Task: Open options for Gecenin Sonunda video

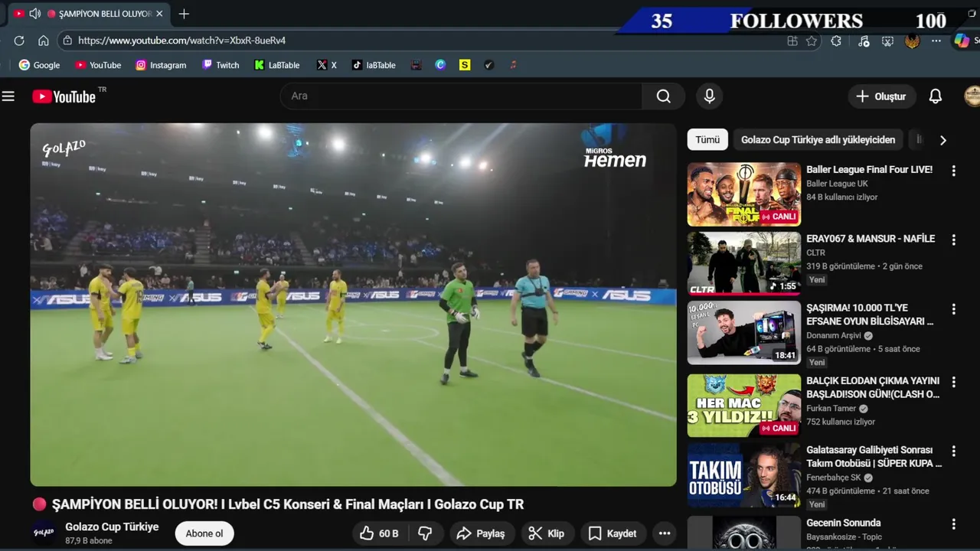Action: point(953,524)
